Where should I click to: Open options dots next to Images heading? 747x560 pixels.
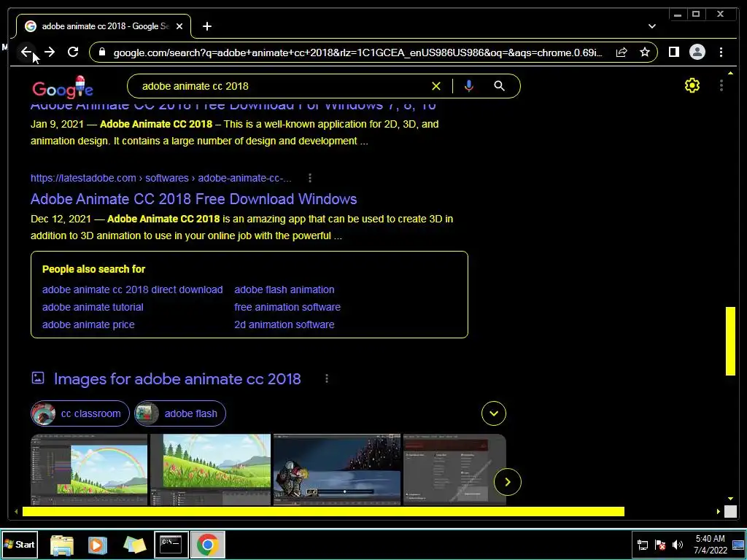point(326,378)
